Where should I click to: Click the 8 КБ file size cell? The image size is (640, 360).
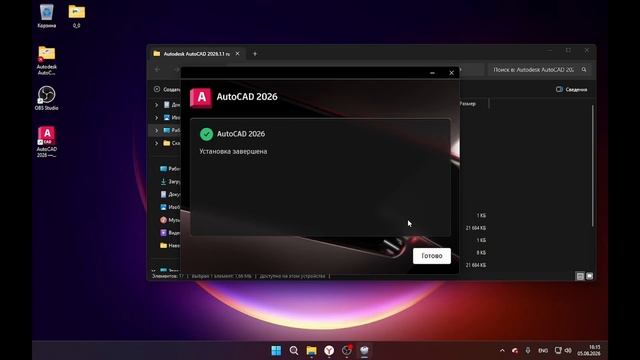(x=481, y=253)
